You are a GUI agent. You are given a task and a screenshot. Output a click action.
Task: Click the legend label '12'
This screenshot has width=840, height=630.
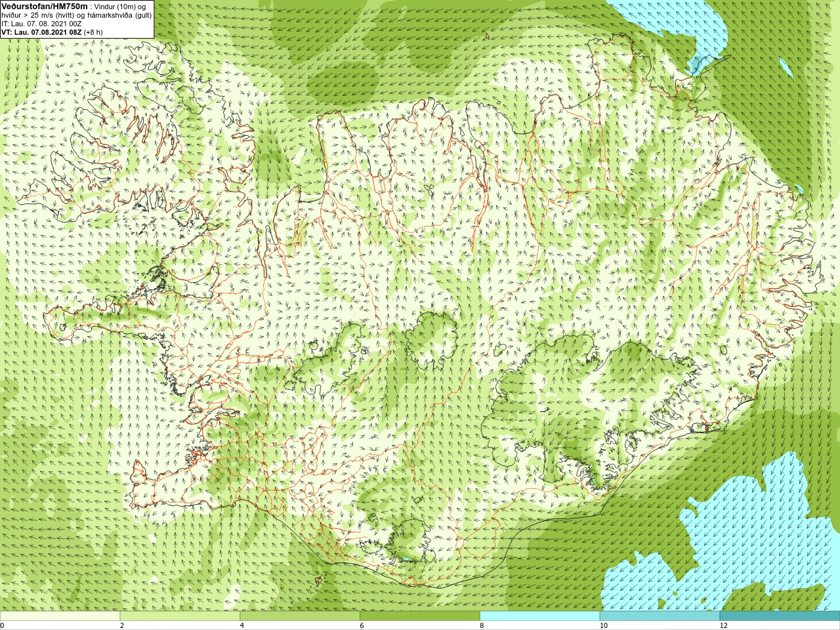pyautogui.click(x=724, y=626)
